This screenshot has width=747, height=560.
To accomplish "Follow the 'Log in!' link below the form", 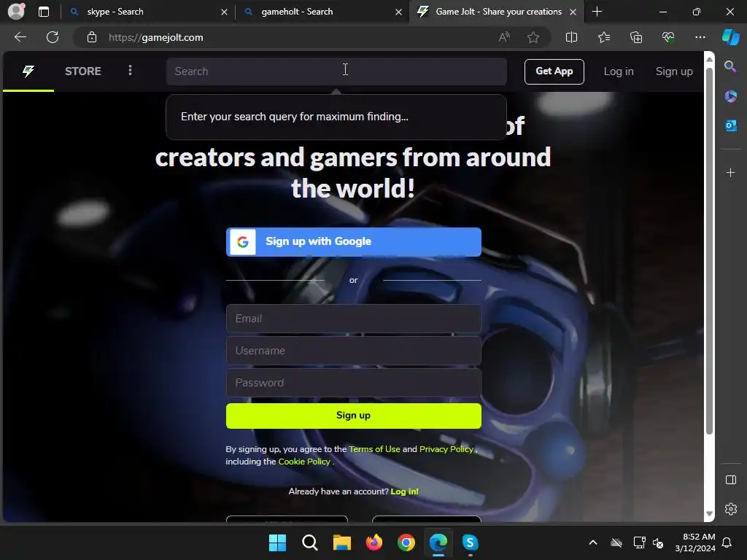I will 404,491.
